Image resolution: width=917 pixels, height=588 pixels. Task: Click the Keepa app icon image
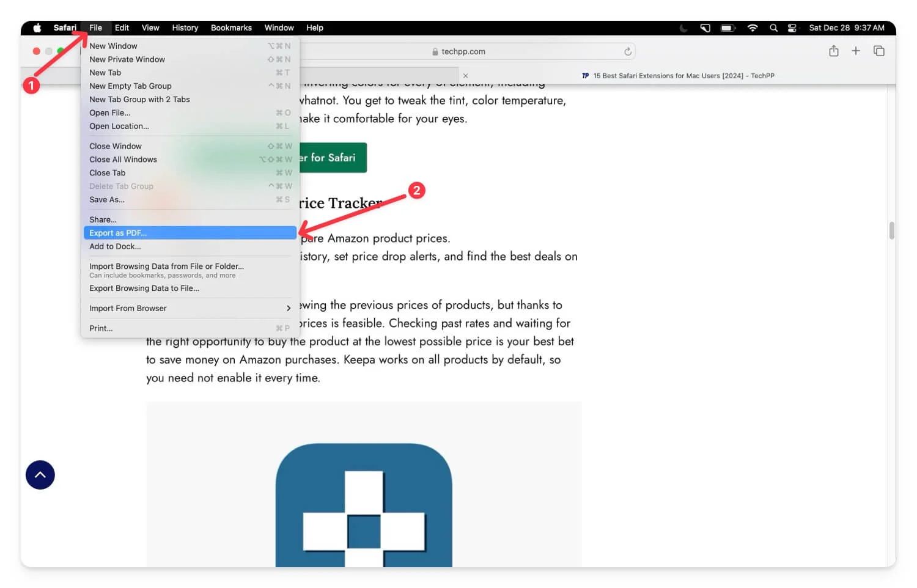[x=364, y=505]
